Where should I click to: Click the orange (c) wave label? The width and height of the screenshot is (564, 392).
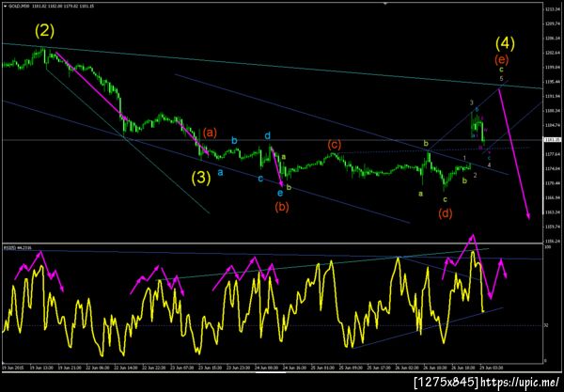coord(334,145)
